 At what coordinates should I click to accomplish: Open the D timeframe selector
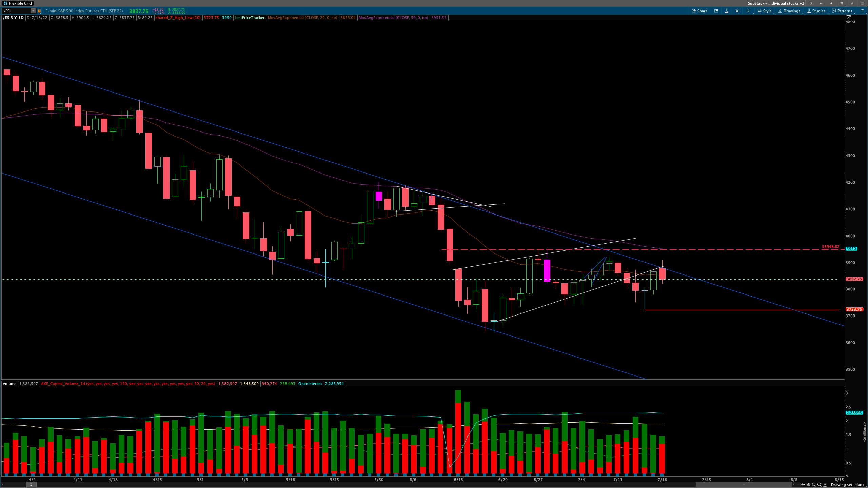click(x=748, y=11)
